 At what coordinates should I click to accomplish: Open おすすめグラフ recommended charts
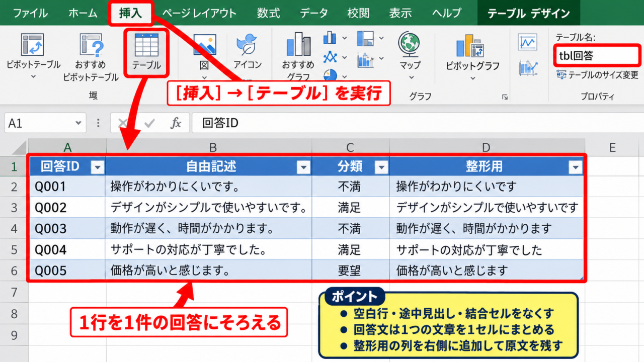(x=298, y=44)
